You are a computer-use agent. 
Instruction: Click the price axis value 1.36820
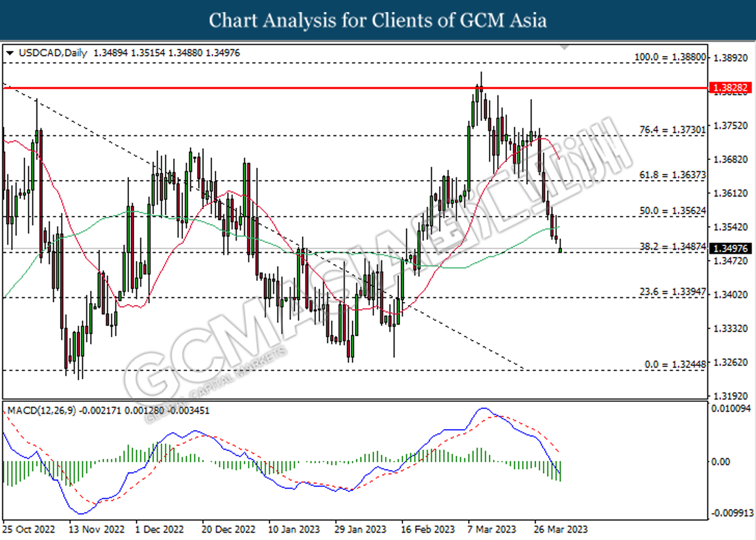pyautogui.click(x=731, y=159)
